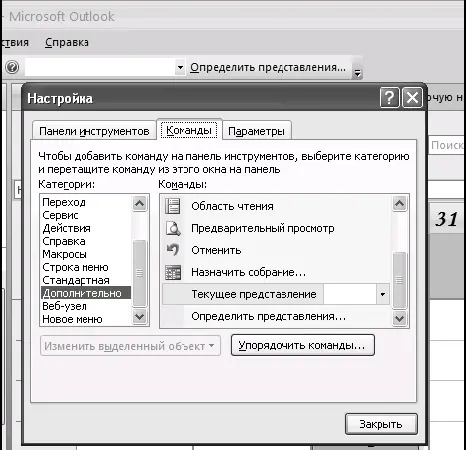Click the Print Preview magnifier icon
The width and height of the screenshot is (467, 450).
tap(173, 228)
